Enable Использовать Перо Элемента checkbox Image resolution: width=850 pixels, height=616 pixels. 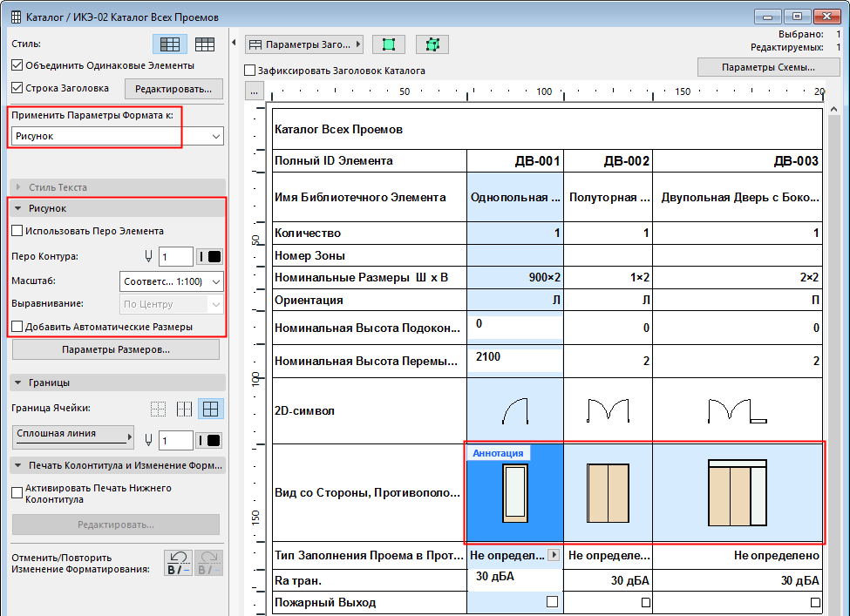17,231
